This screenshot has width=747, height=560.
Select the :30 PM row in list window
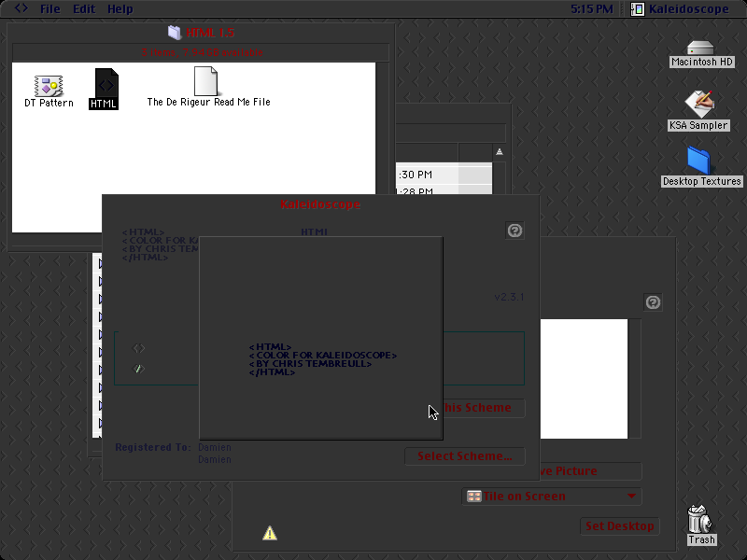pyautogui.click(x=444, y=175)
